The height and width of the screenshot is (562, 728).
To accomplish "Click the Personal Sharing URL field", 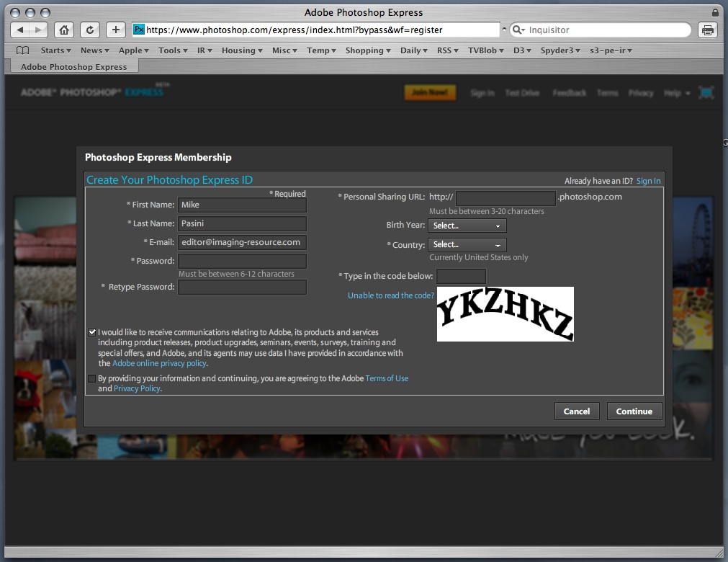I will click(505, 197).
